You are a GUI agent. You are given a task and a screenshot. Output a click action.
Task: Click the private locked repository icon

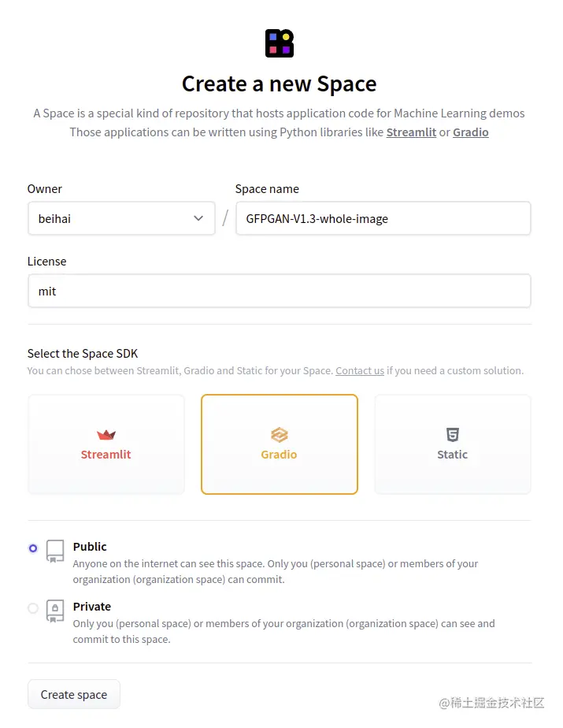(x=55, y=611)
